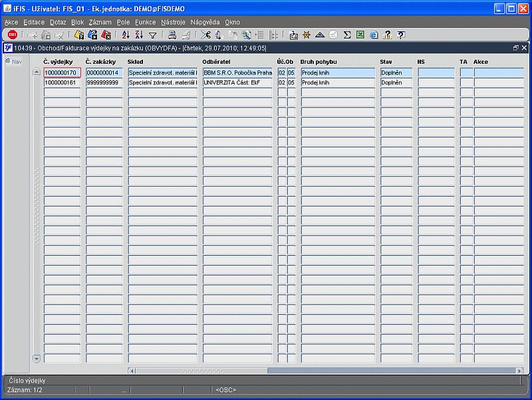The height and width of the screenshot is (400, 532).
Task: Click the enter query icon with question mark
Action: [79, 35]
